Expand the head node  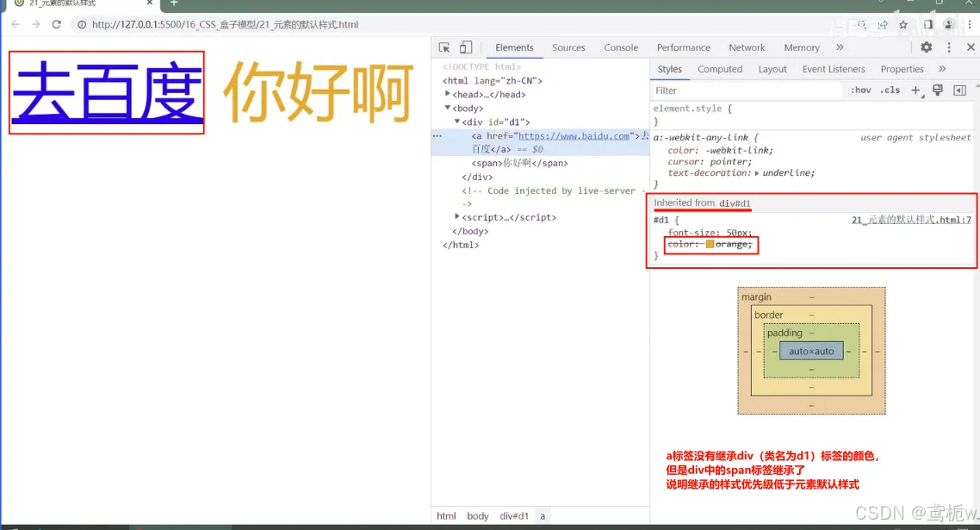[x=448, y=94]
